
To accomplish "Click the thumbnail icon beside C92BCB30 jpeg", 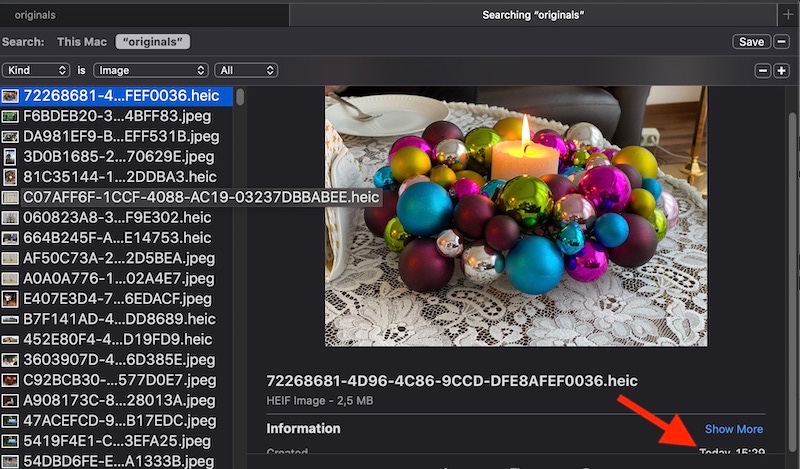I will pyautogui.click(x=10, y=380).
